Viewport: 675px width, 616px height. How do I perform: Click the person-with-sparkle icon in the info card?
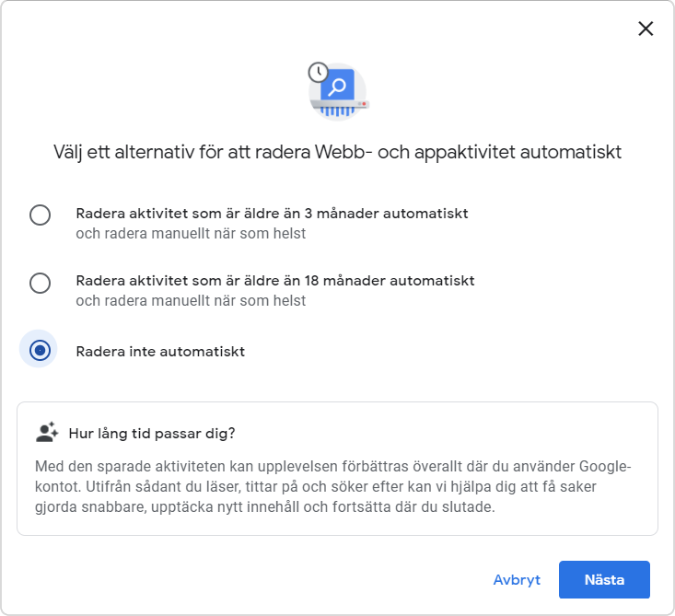(47, 432)
